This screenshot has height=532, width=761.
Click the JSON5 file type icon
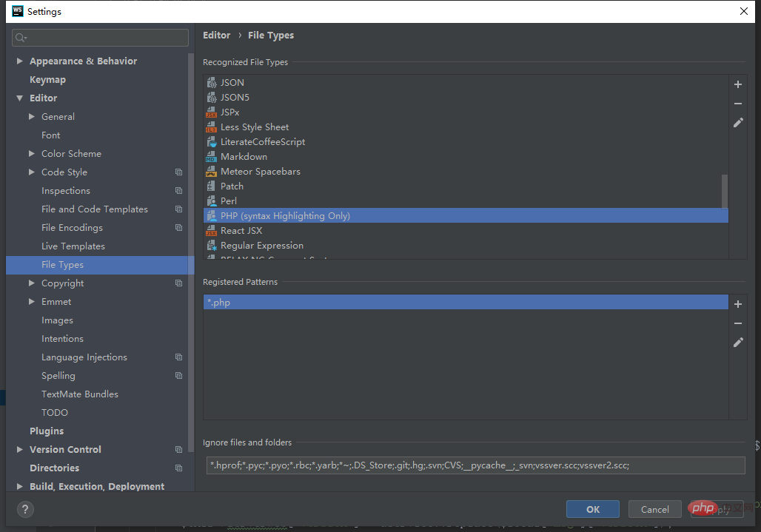tap(211, 98)
